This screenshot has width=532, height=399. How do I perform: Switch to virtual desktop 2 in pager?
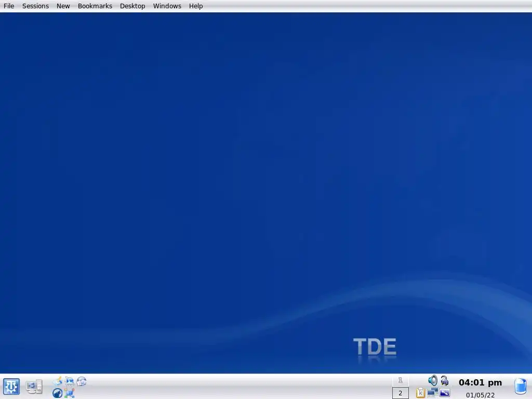401,393
